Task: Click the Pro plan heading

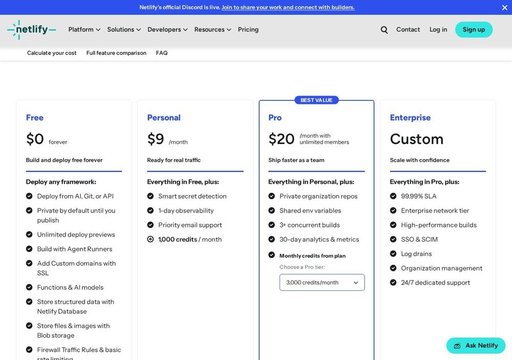Action: click(x=275, y=118)
